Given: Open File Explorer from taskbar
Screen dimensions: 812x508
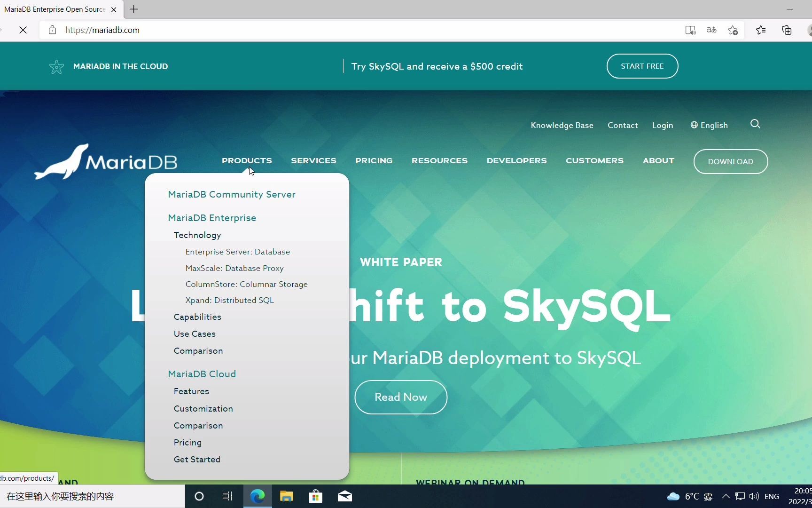Looking at the screenshot, I should (287, 496).
